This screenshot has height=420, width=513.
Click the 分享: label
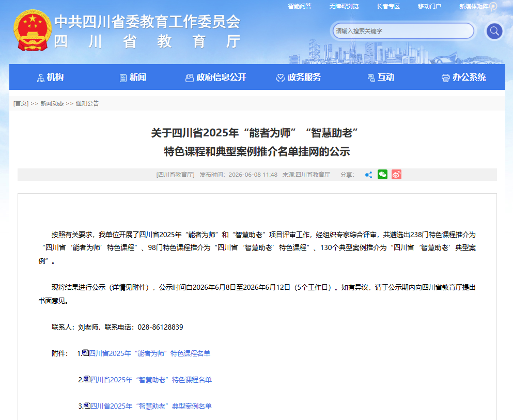[x=348, y=175]
